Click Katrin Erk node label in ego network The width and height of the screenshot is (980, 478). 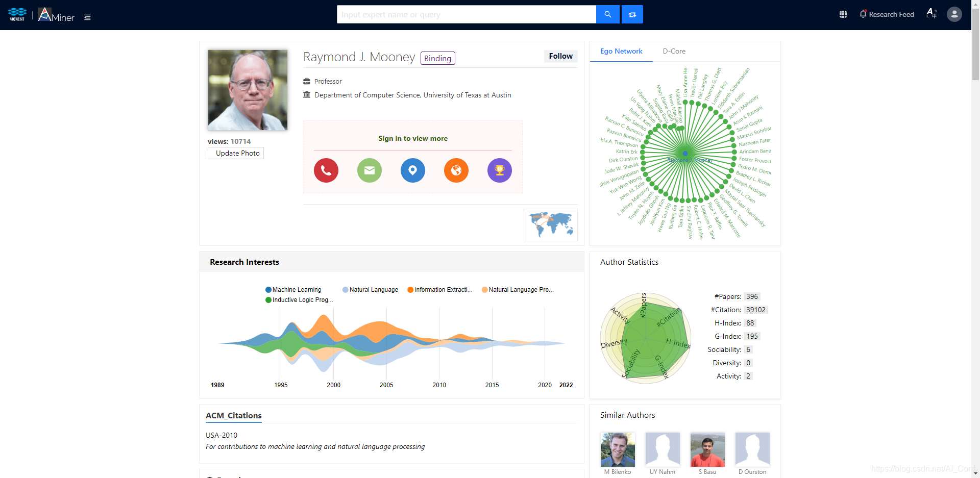(x=626, y=152)
